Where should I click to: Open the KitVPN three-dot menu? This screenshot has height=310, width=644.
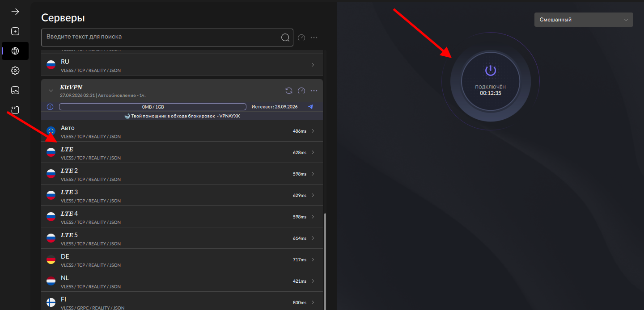314,91
